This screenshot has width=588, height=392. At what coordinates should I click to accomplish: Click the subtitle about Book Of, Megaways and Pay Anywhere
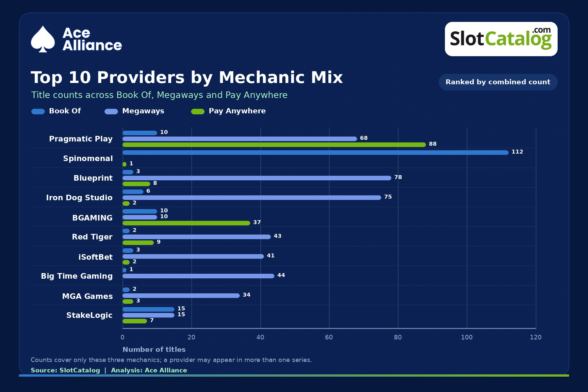click(159, 95)
